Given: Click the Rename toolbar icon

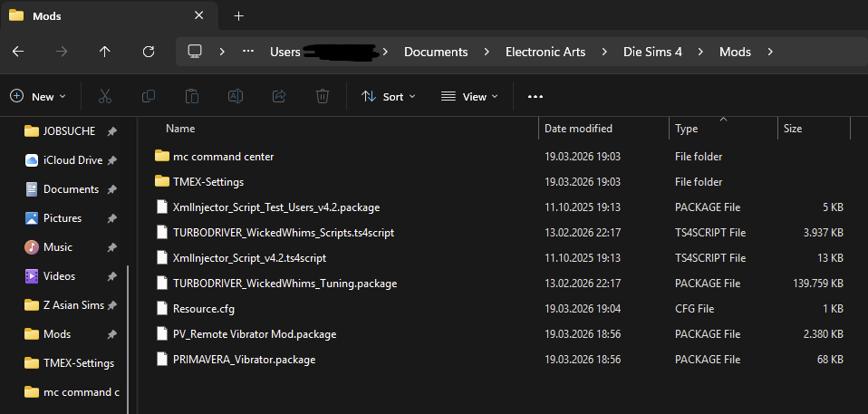Looking at the screenshot, I should point(236,96).
